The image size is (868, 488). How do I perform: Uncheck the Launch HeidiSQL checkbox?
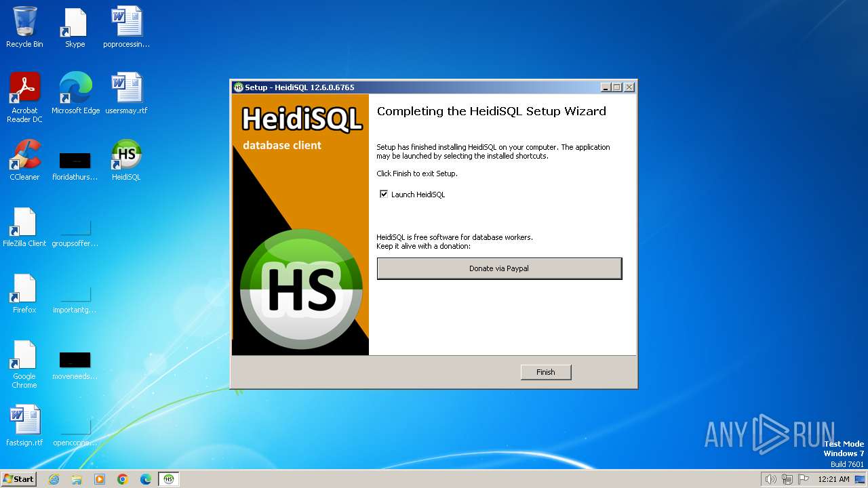(384, 195)
